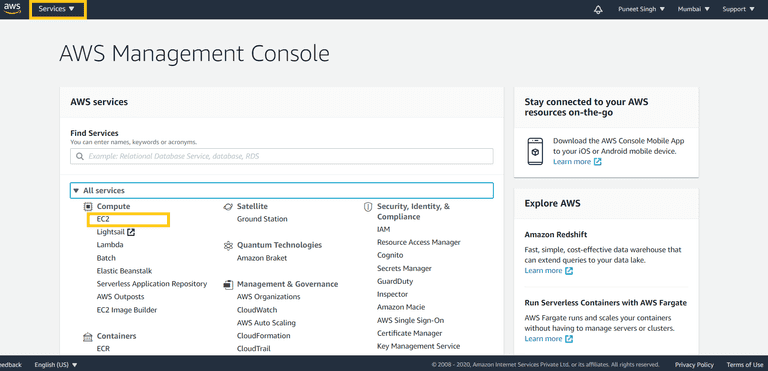The width and height of the screenshot is (768, 371).
Task: Click the AWS logo icon
Action: coord(12,9)
